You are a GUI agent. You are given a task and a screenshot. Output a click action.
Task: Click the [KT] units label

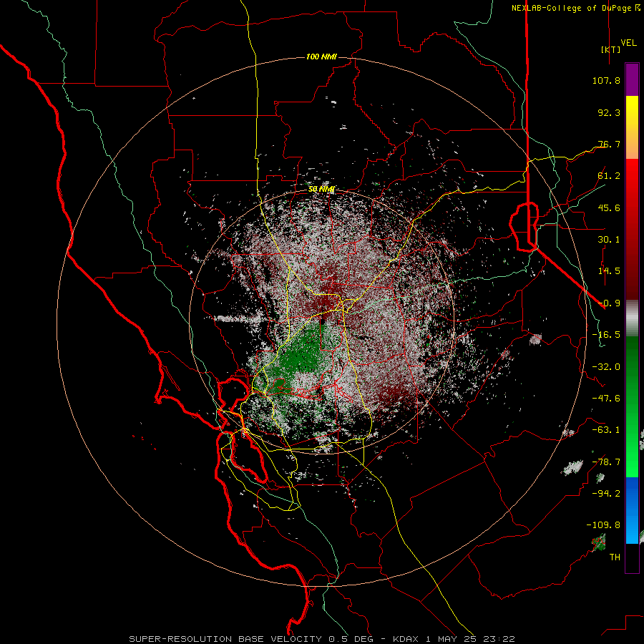(x=610, y=49)
